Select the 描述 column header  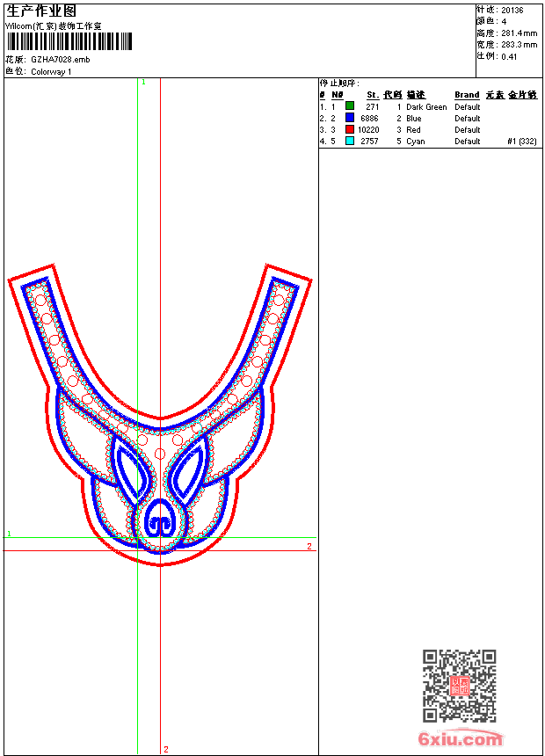point(415,95)
